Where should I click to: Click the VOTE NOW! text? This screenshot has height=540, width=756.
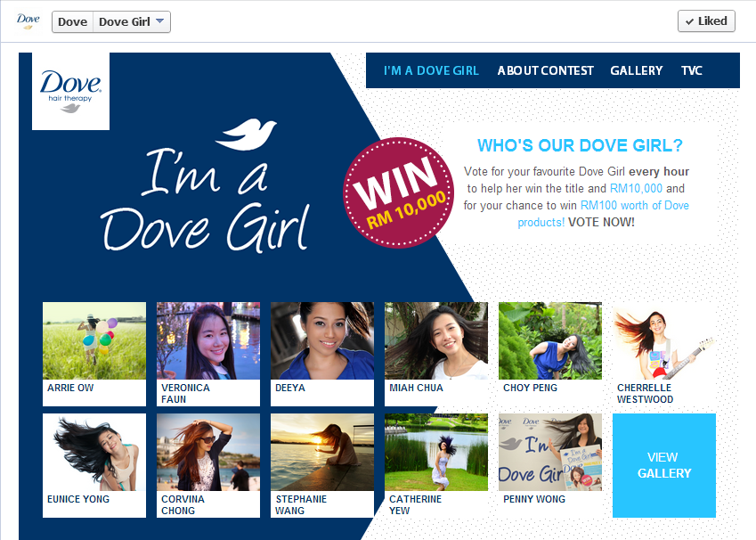point(601,222)
